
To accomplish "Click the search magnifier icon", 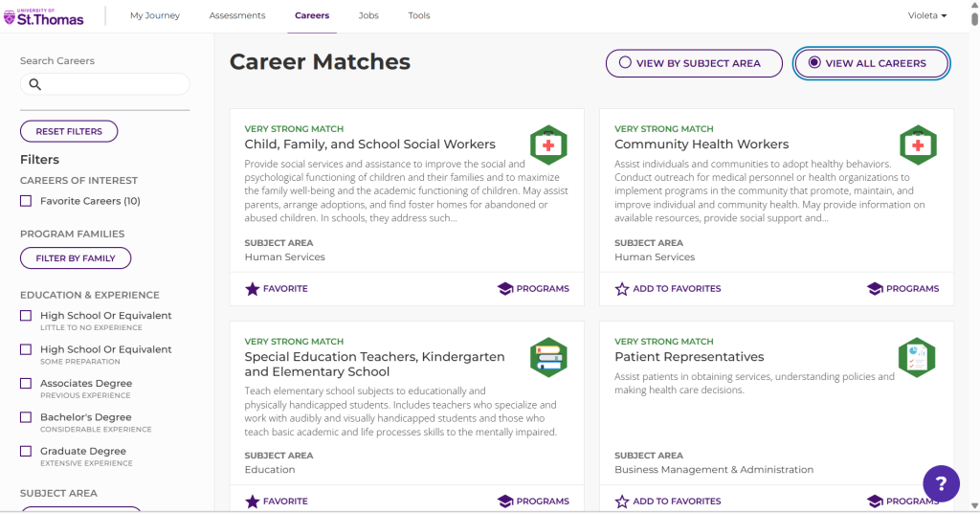I will pos(35,84).
